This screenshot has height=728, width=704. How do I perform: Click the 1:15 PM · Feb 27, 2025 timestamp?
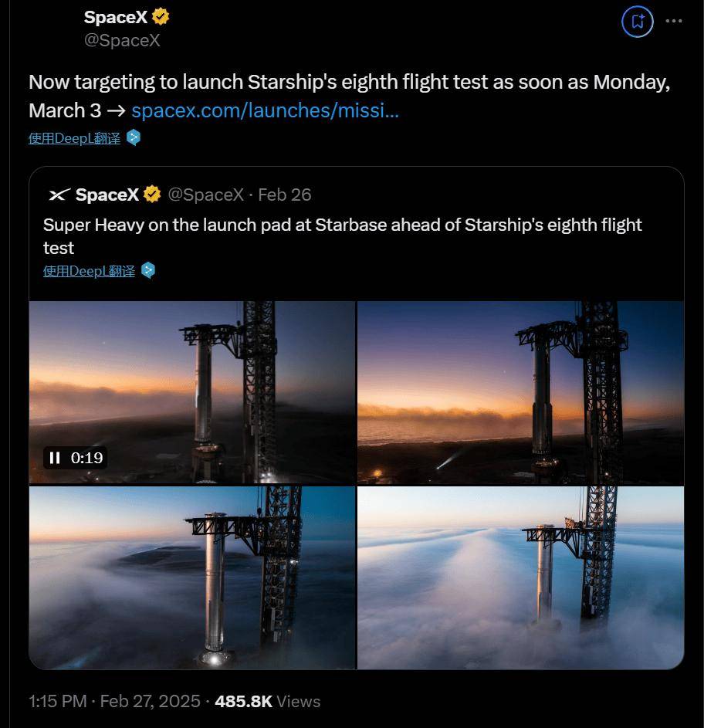(x=115, y=701)
